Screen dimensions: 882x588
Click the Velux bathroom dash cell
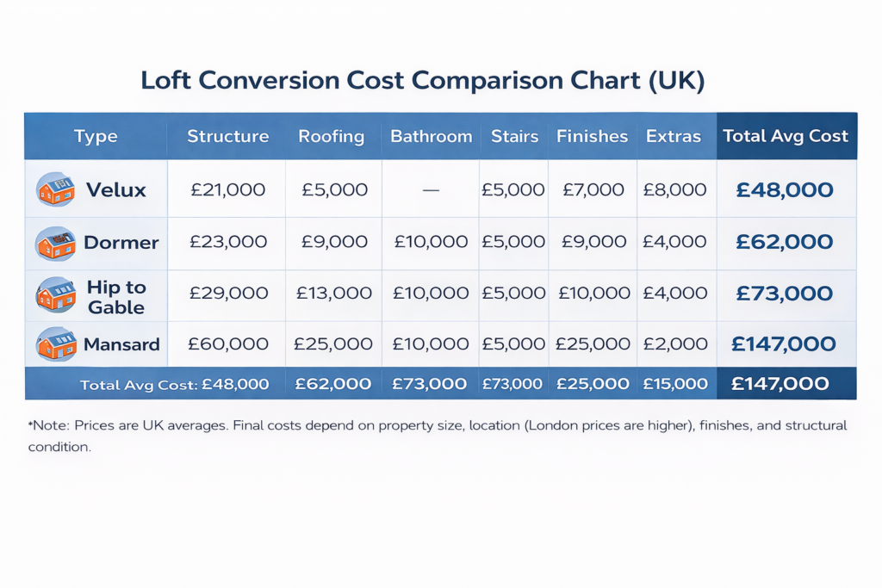(x=431, y=190)
